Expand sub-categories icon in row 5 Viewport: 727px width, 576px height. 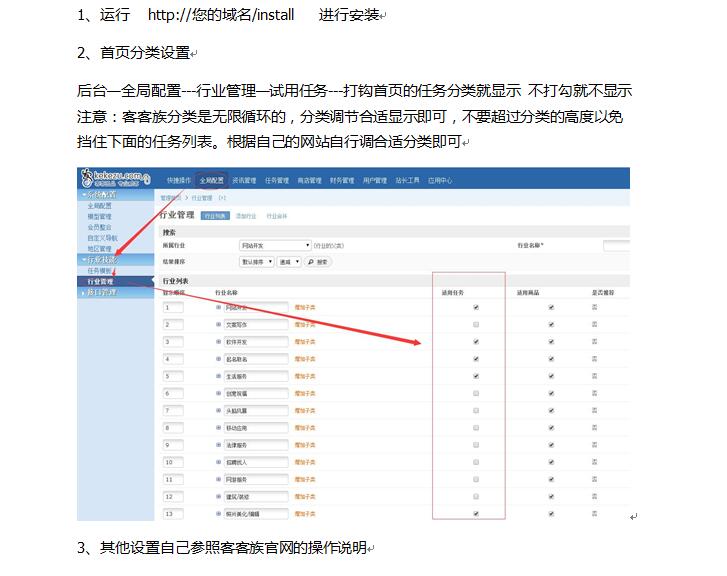click(x=218, y=376)
